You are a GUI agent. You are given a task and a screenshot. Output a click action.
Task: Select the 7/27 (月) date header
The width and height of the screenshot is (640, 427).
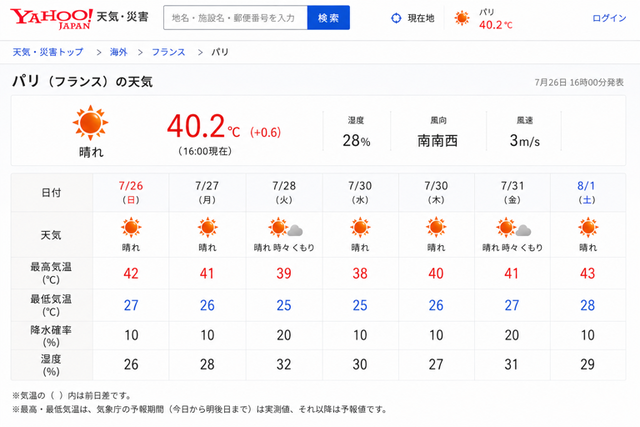click(x=207, y=193)
